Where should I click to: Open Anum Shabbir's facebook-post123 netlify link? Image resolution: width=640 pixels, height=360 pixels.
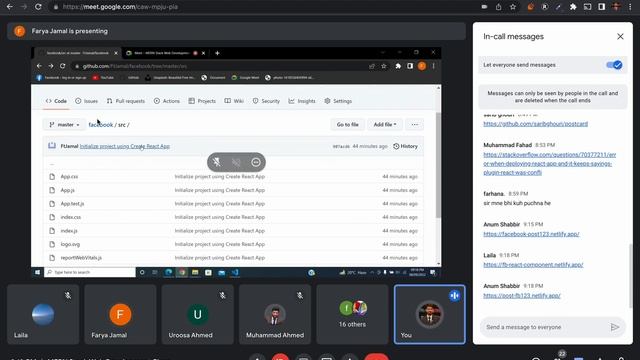tap(531, 234)
